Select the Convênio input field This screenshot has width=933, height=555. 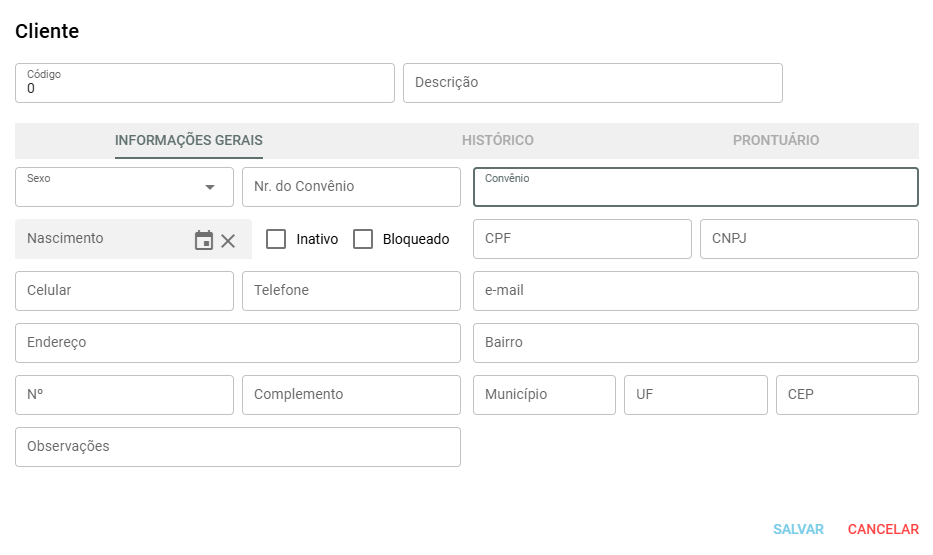tap(695, 190)
